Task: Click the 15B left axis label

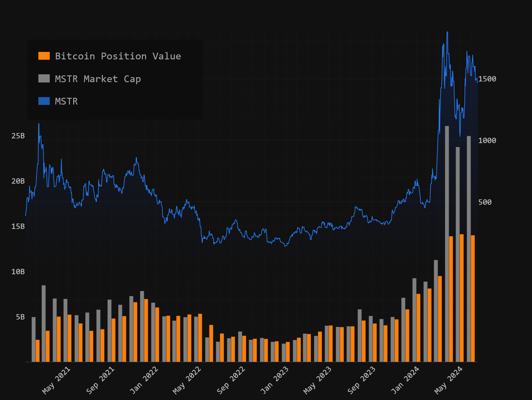Action: (18, 226)
